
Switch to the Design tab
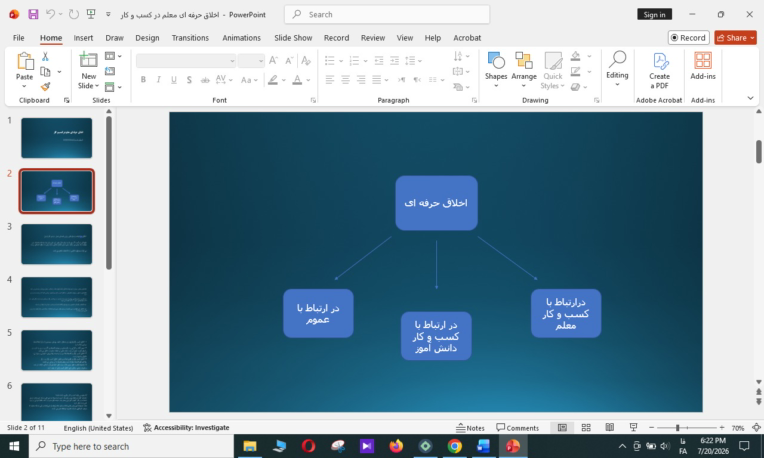(147, 38)
